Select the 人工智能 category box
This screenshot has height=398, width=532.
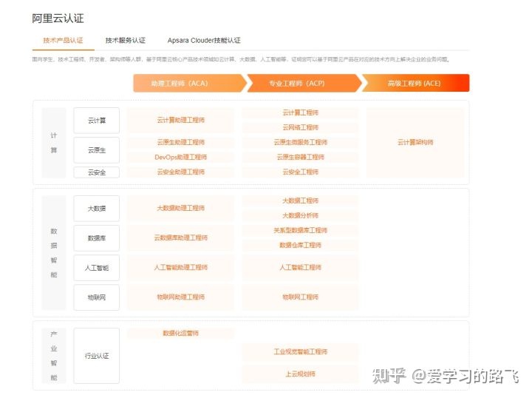click(97, 268)
